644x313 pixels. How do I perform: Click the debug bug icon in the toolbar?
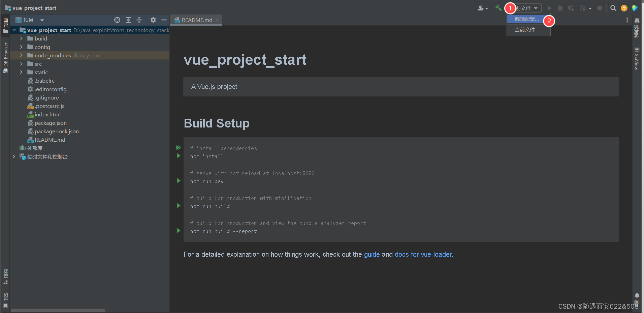[560, 8]
